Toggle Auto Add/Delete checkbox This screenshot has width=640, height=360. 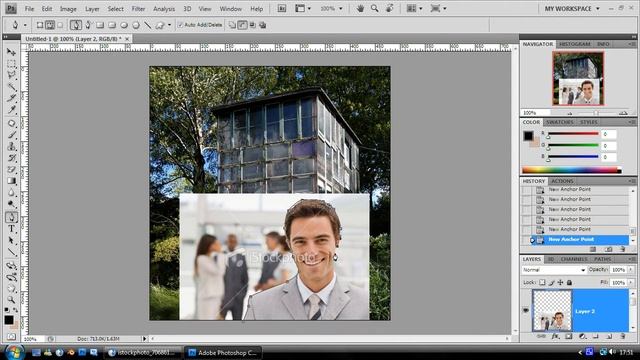point(180,25)
